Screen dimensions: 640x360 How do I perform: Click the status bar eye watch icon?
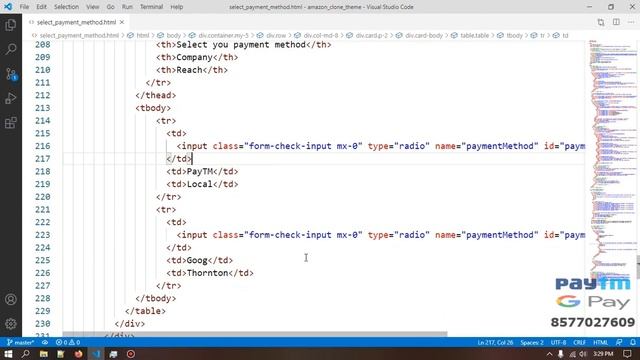point(45,342)
